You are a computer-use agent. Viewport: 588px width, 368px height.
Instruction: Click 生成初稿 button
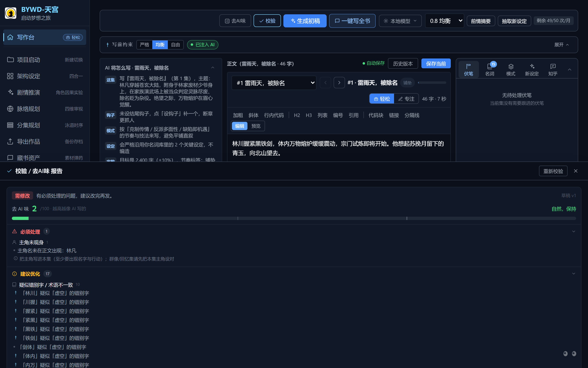[305, 21]
